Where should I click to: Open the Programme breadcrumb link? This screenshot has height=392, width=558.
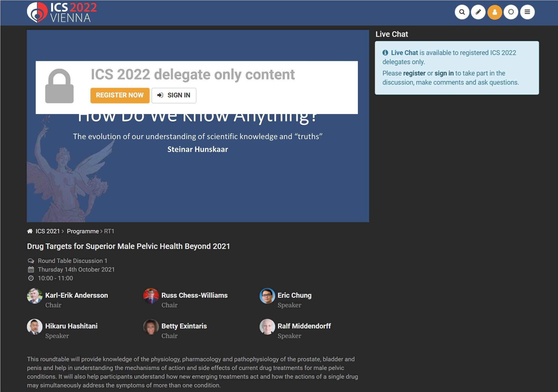pos(83,231)
